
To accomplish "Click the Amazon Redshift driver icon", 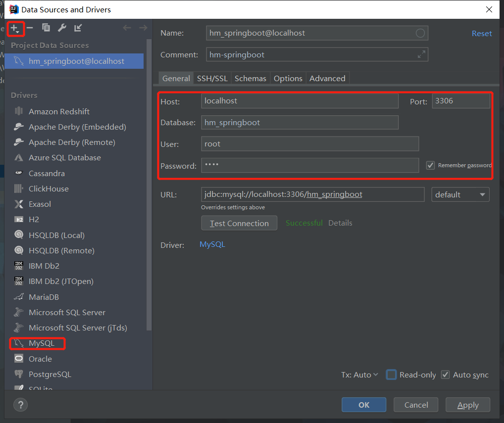I will click(19, 111).
